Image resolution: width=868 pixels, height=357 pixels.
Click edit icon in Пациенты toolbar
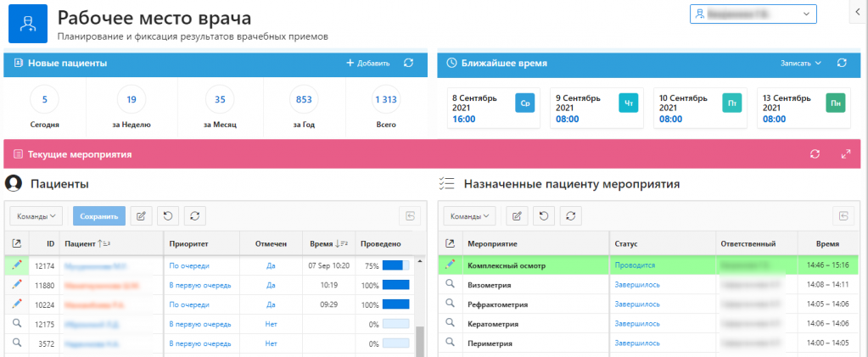tap(141, 216)
